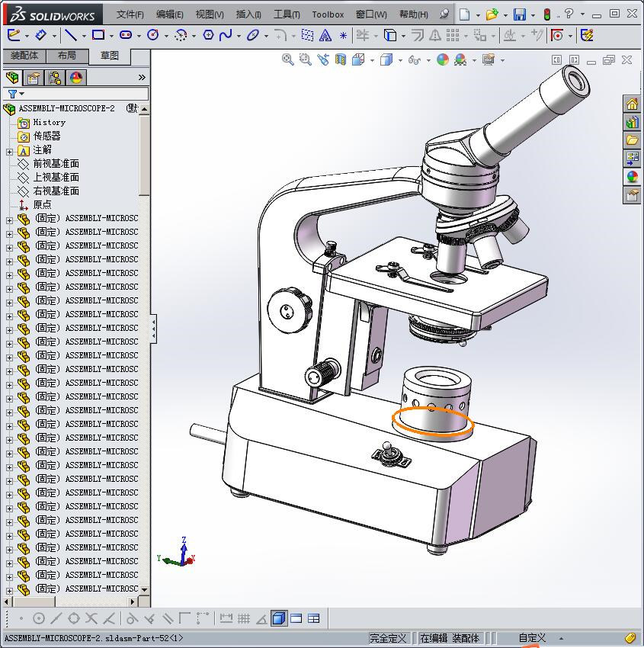Click the Zoom to Area icon
Viewport: 644px width, 648px height.
point(306,60)
